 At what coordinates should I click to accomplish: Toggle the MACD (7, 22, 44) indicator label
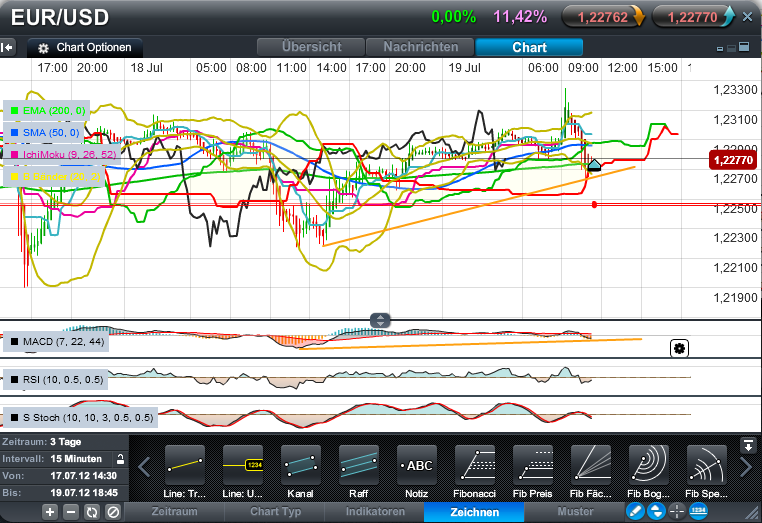55,342
